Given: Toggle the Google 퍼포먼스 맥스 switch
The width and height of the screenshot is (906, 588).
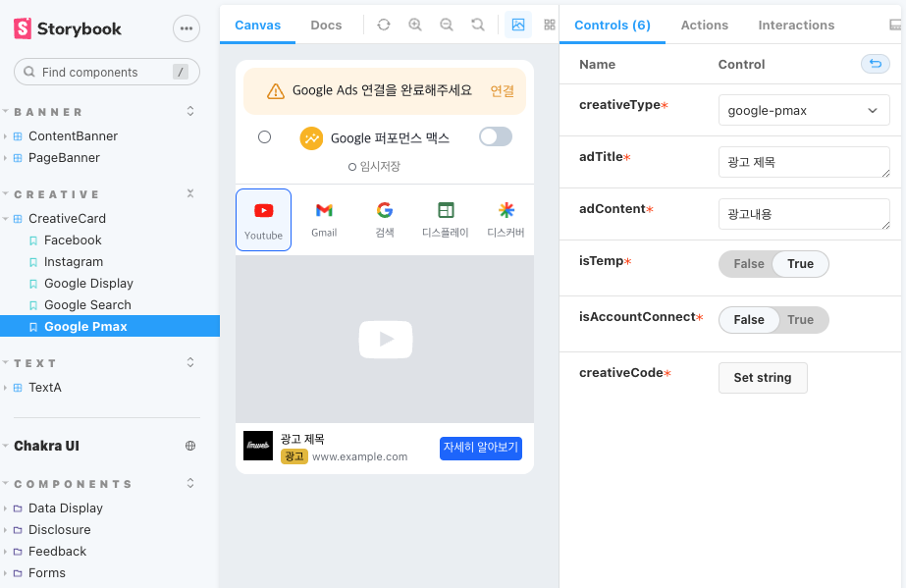Looking at the screenshot, I should click(496, 136).
